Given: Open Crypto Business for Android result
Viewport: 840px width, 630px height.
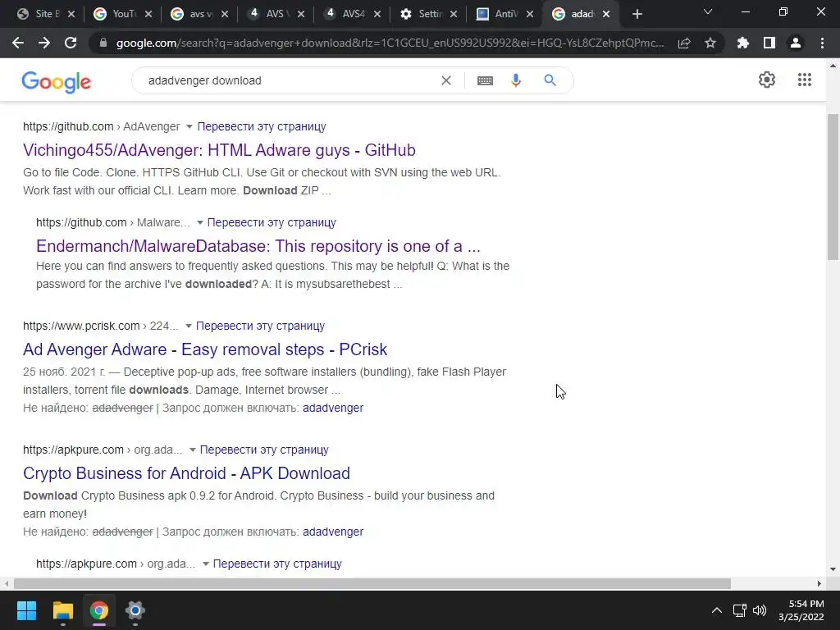Looking at the screenshot, I should point(186,473).
